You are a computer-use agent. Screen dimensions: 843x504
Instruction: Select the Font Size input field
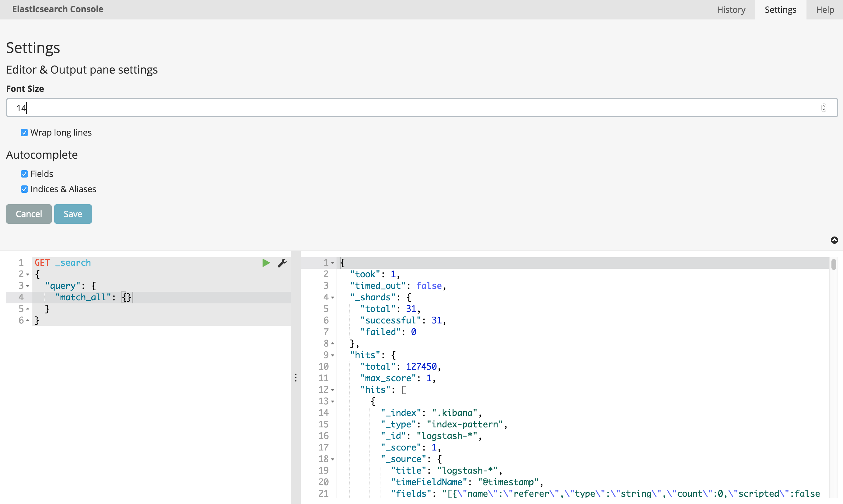click(421, 108)
